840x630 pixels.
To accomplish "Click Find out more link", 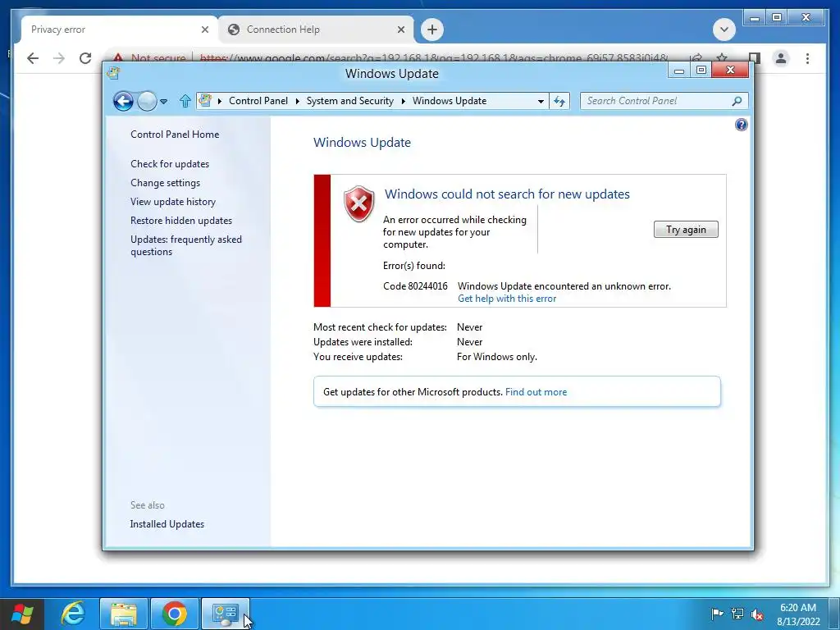I will [x=536, y=391].
